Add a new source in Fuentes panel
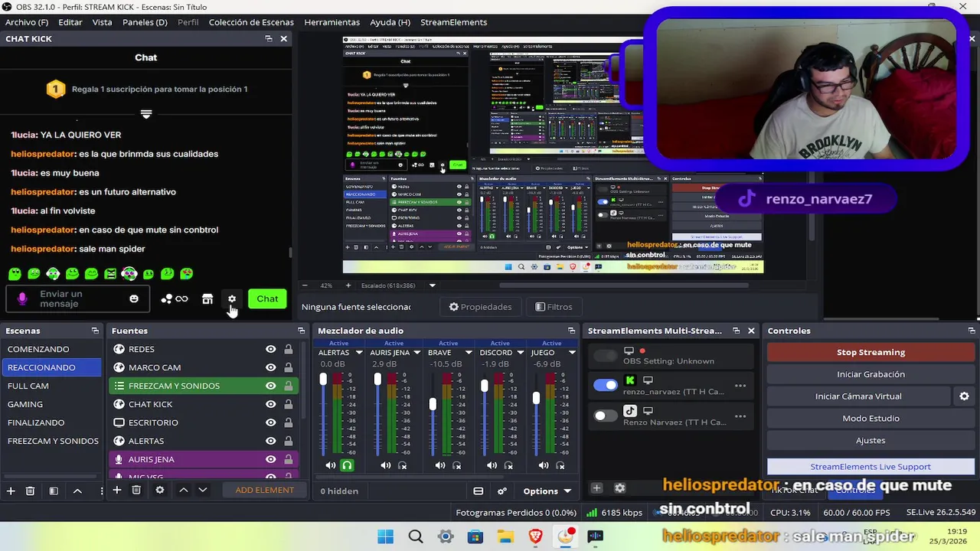This screenshot has height=551, width=980. [117, 490]
